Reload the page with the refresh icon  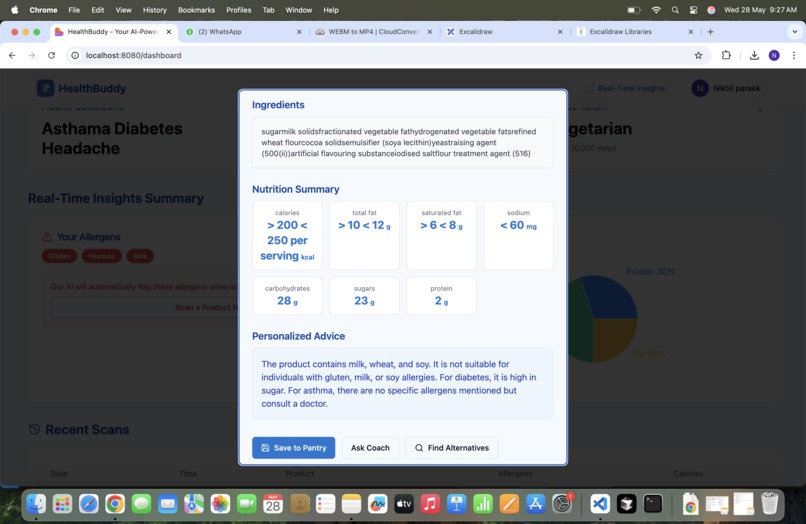click(x=51, y=55)
